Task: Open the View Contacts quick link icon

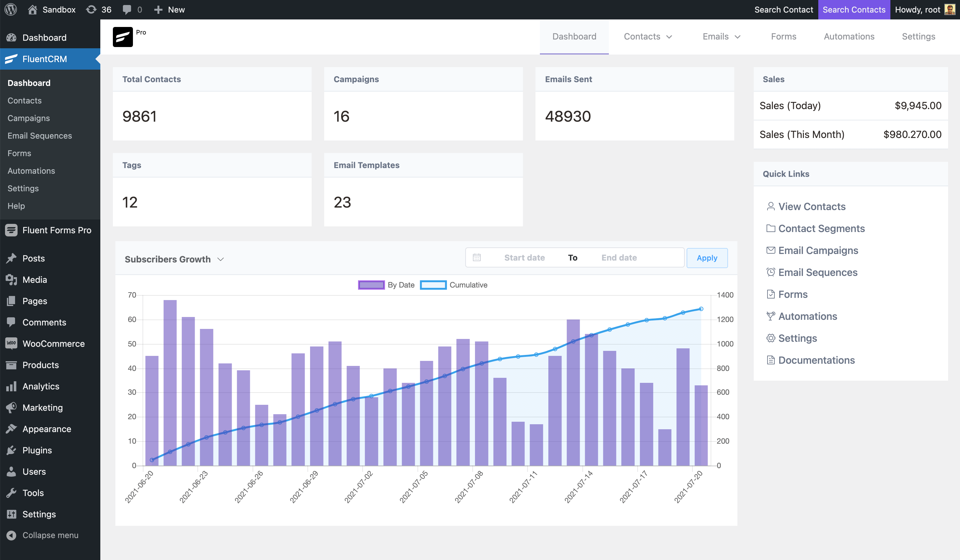Action: [x=772, y=206]
